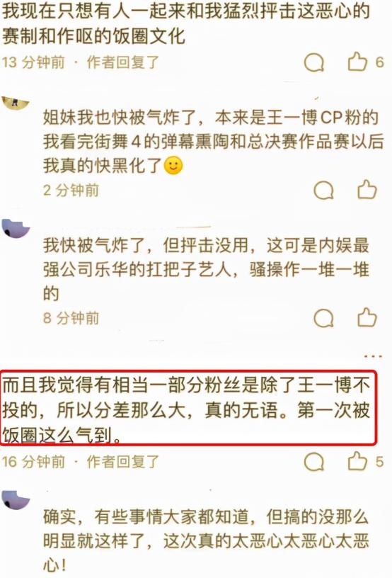Open avatar of 姐妹我也快被气炸了 commenter
392x578 pixels.
16,104
